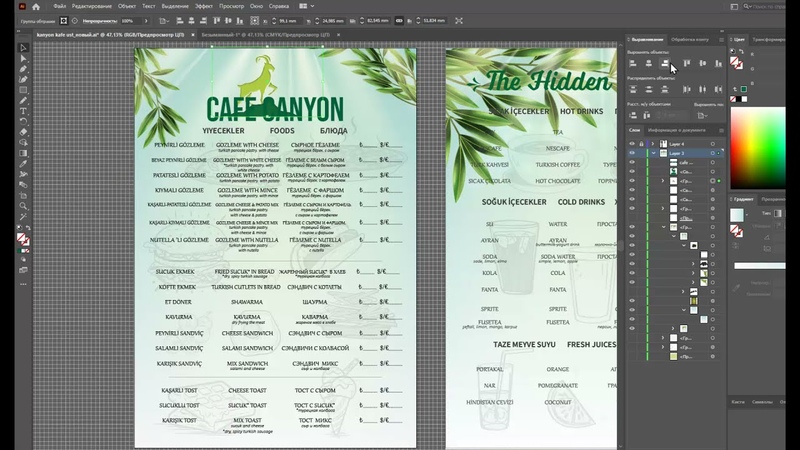Screen dimensions: 800x450
Task: Switch to Информация о документе panel tab
Action: [677, 130]
